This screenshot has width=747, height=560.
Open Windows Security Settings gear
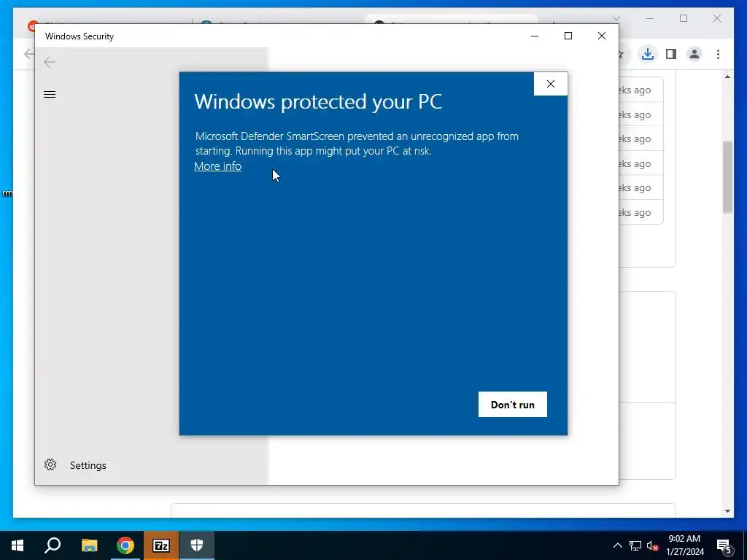[50, 464]
